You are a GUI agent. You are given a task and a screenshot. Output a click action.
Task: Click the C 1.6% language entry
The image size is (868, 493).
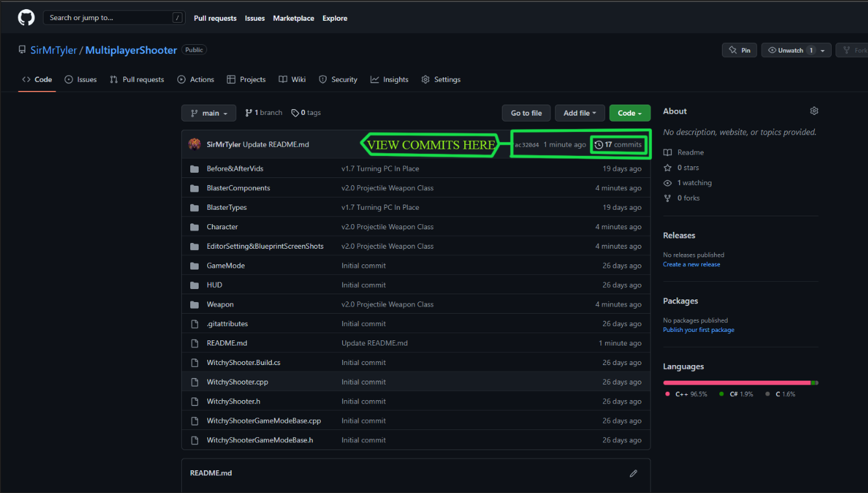tap(780, 394)
